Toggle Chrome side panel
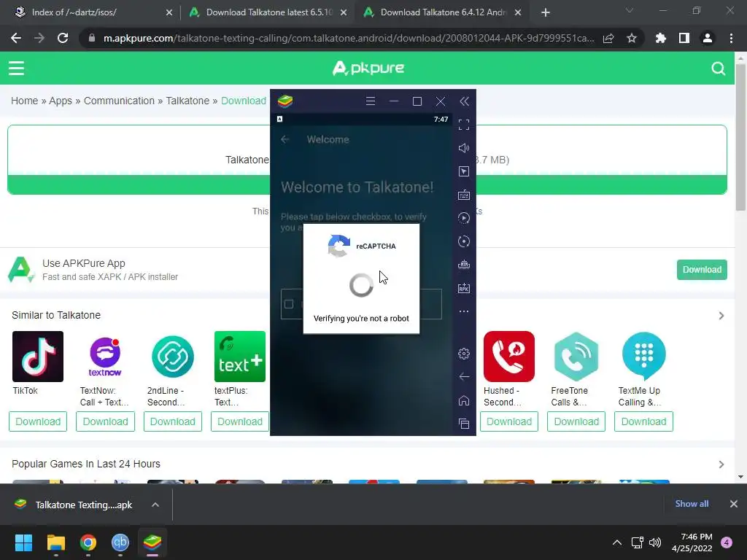 (684, 38)
